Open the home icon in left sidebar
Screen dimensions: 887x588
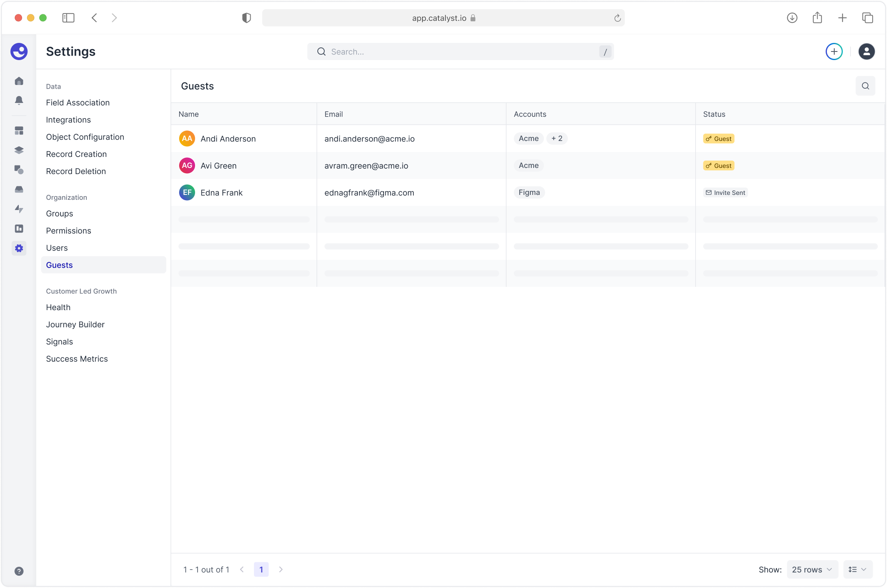pos(19,81)
